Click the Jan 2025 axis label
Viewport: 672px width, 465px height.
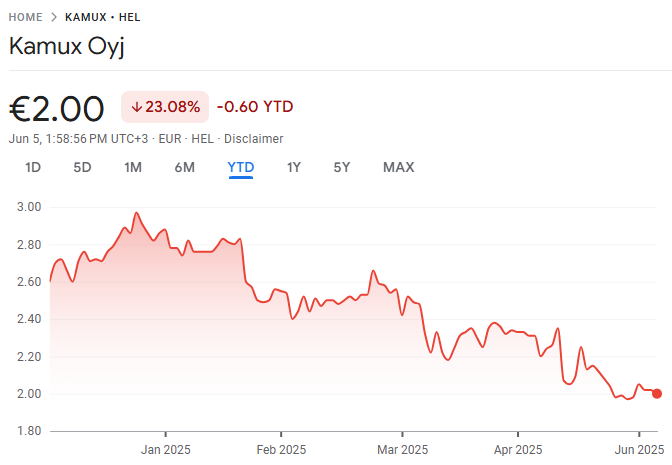tap(165, 449)
